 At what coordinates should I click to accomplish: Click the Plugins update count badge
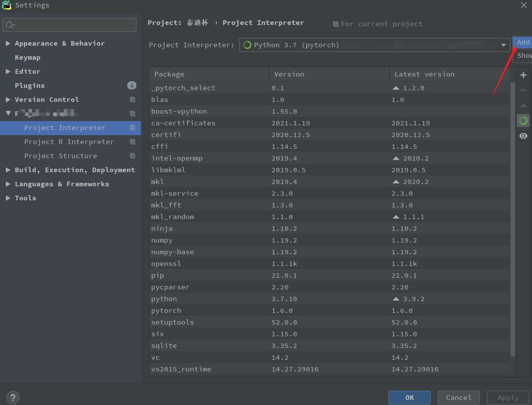click(132, 86)
